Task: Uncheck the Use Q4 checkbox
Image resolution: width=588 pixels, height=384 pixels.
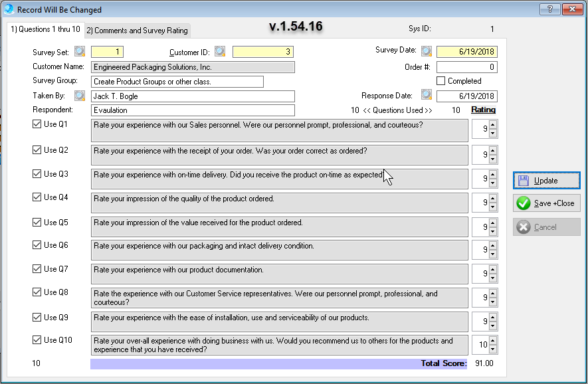Action: coord(37,197)
